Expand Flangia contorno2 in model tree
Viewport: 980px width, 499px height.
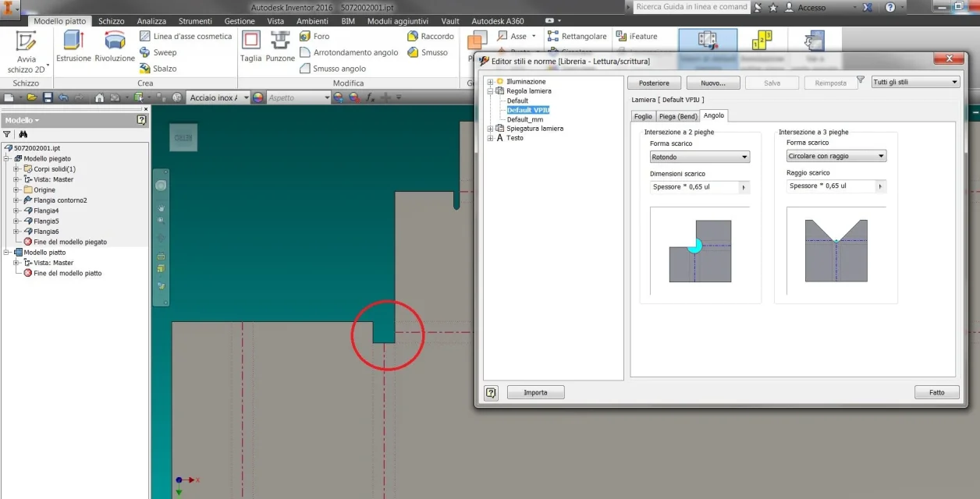tap(16, 200)
